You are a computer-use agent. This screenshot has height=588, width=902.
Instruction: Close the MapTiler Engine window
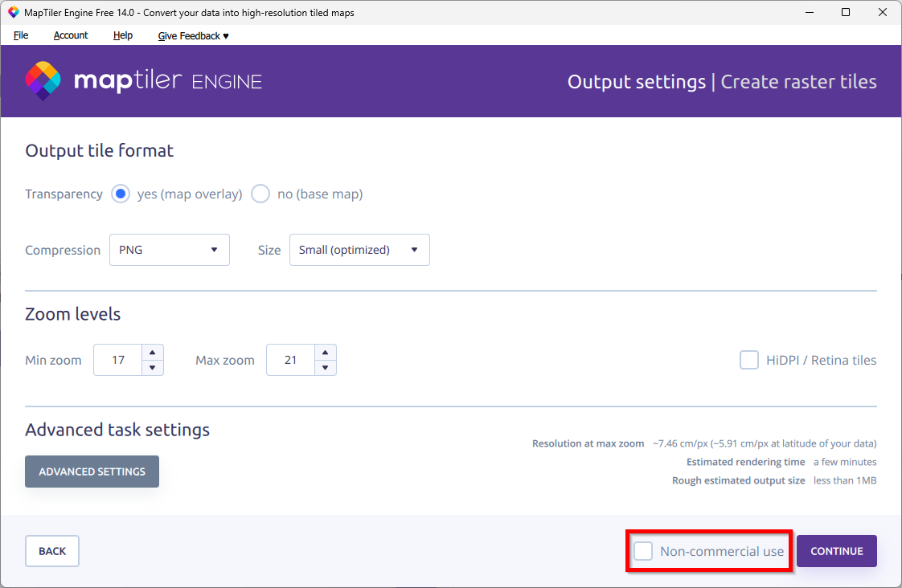point(883,12)
